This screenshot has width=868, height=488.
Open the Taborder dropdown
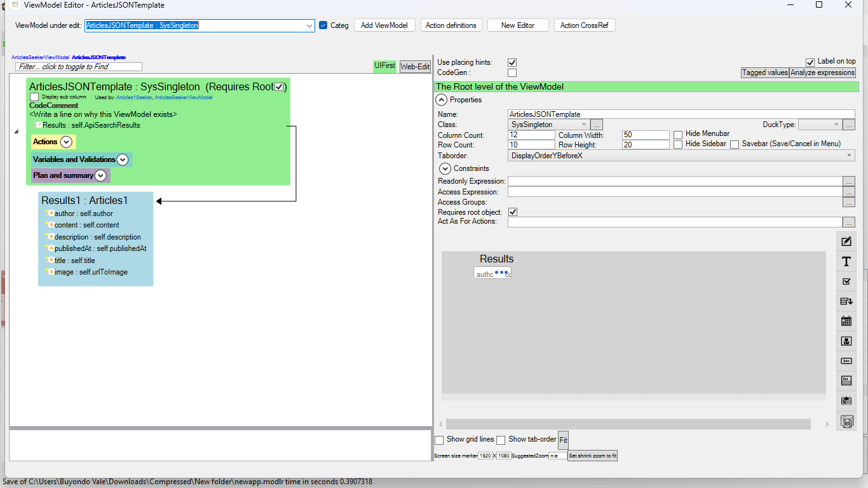681,155
